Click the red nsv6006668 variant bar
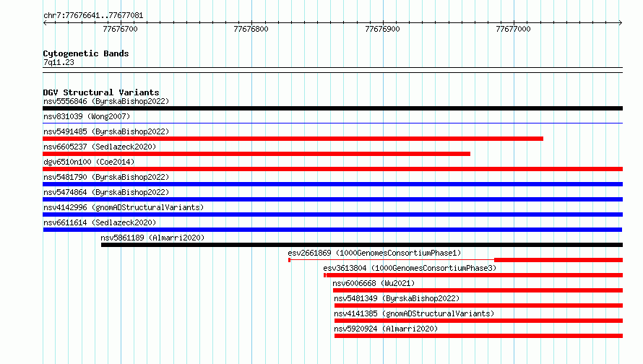Screen dimensions: 643x364 point(478,290)
